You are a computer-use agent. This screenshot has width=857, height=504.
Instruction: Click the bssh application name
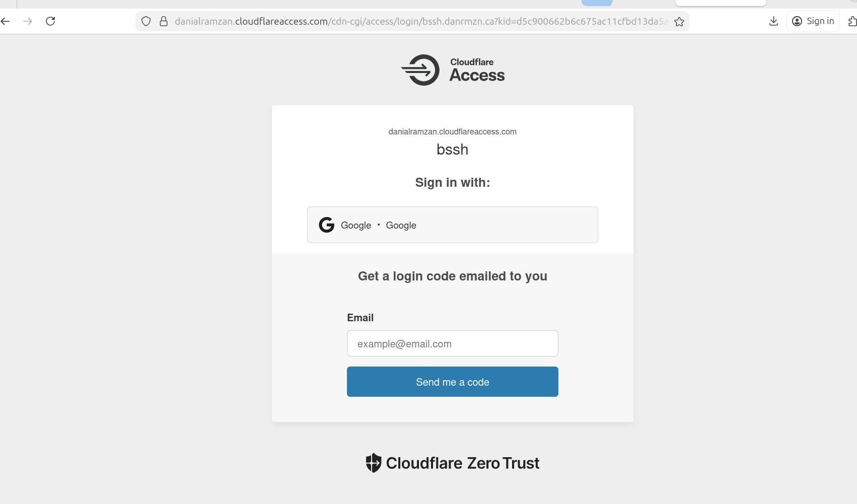(x=452, y=150)
